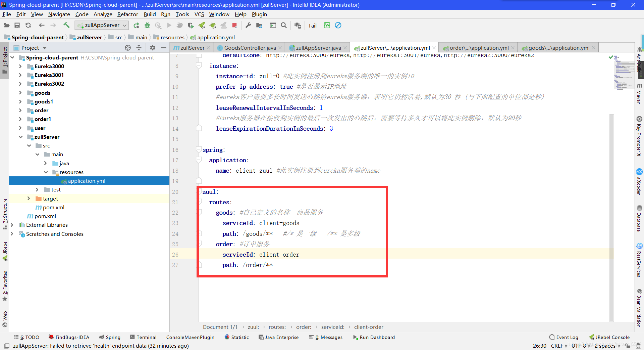This screenshot has width=644, height=350.
Task: Click the Synchronize refresh icon
Action: pos(28,25)
